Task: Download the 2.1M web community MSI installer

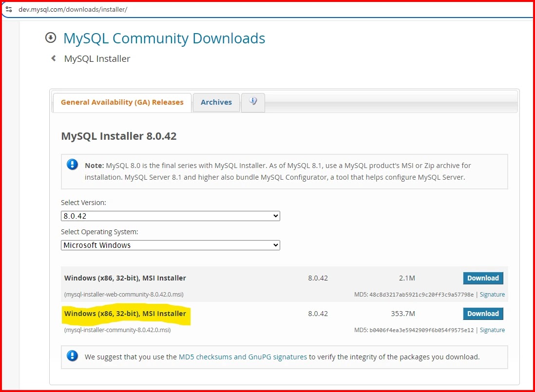Action: (483, 278)
